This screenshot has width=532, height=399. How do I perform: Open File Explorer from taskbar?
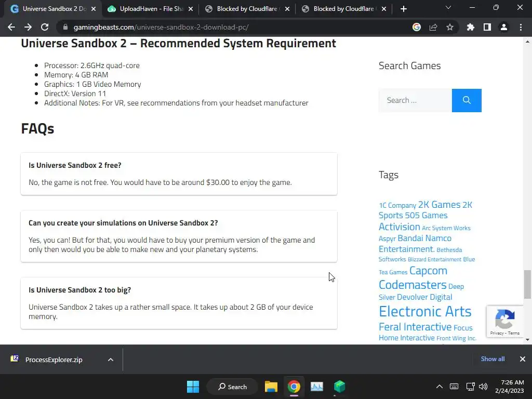[271, 387]
